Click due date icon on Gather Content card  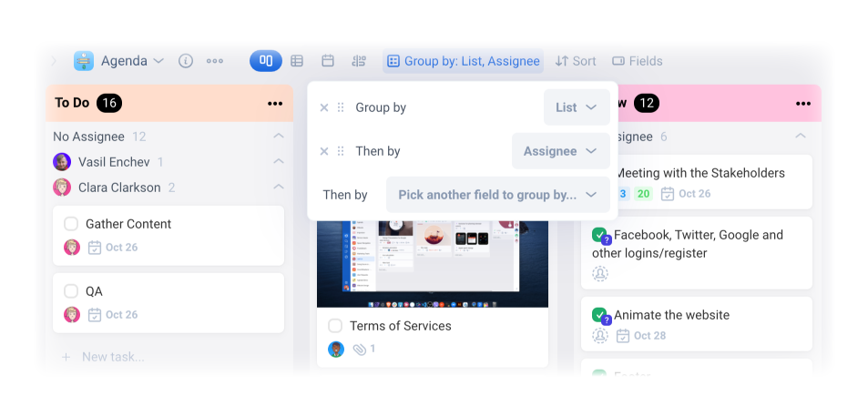click(95, 248)
